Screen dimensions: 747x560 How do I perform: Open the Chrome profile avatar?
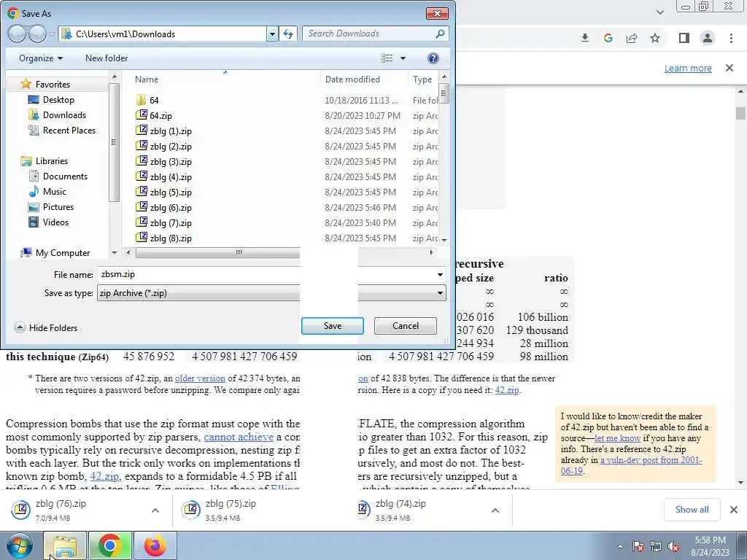click(x=708, y=38)
